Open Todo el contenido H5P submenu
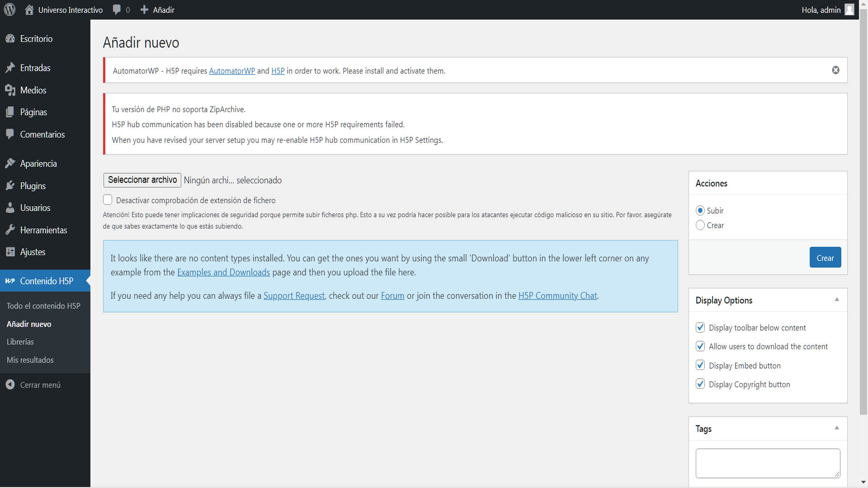This screenshot has height=488, width=868. coord(43,306)
